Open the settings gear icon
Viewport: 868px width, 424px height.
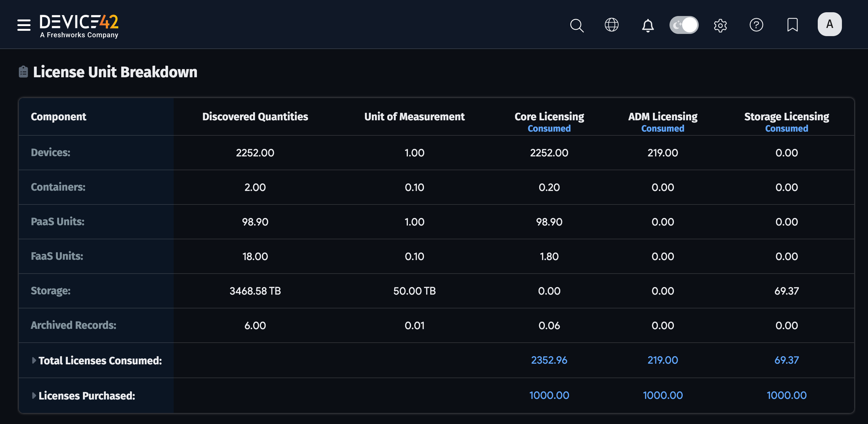point(720,25)
